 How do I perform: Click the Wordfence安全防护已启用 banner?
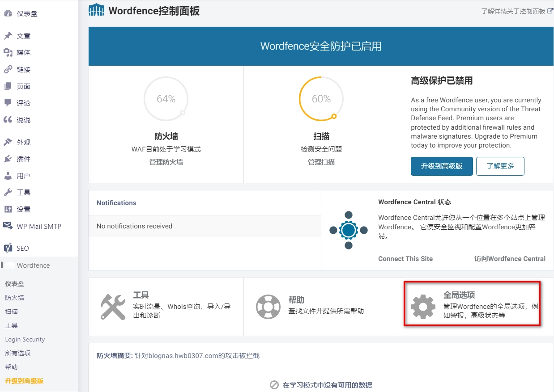tap(321, 46)
